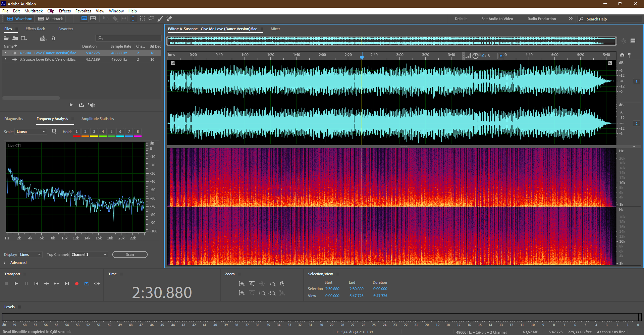The width and height of the screenshot is (644, 335).
Task: Click the Zoom In Amplitude icon
Action: click(241, 284)
